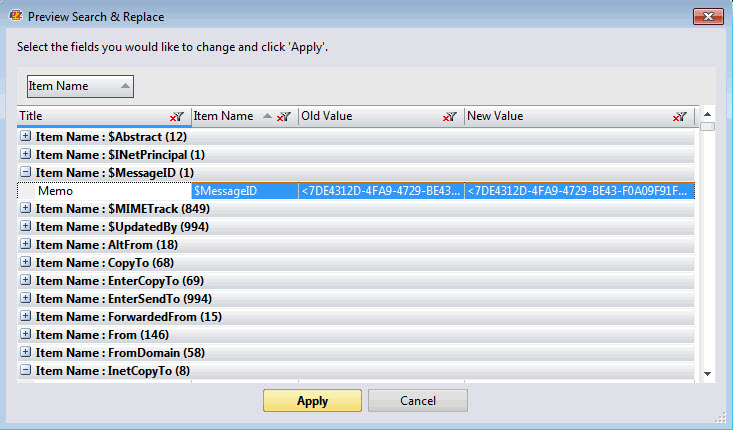Select the Memo row title cell

pos(104,190)
